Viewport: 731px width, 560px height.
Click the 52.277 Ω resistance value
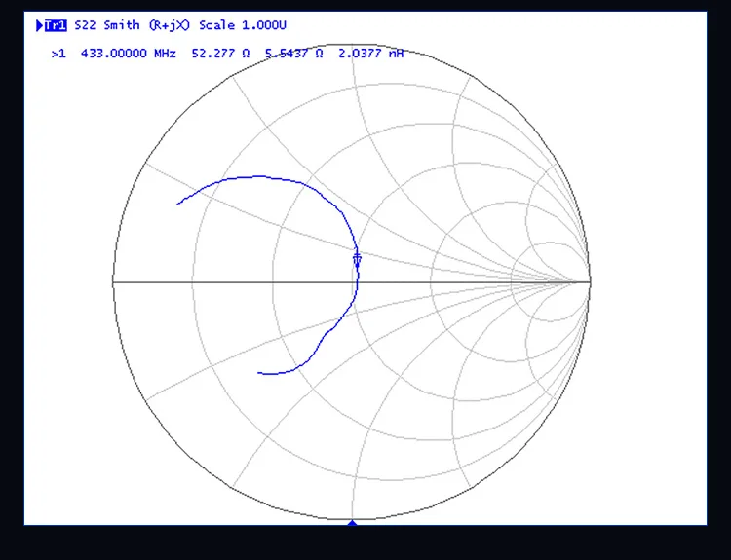pyautogui.click(x=220, y=54)
